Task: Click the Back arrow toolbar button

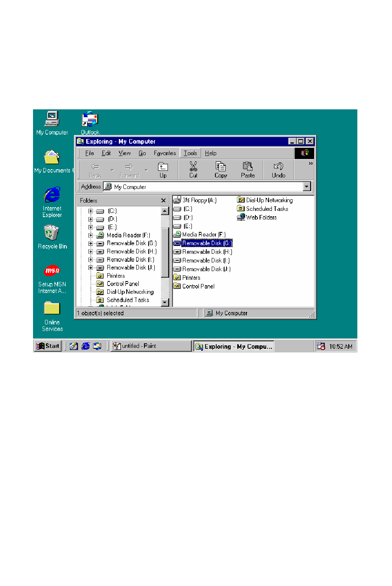Action: pos(95,170)
